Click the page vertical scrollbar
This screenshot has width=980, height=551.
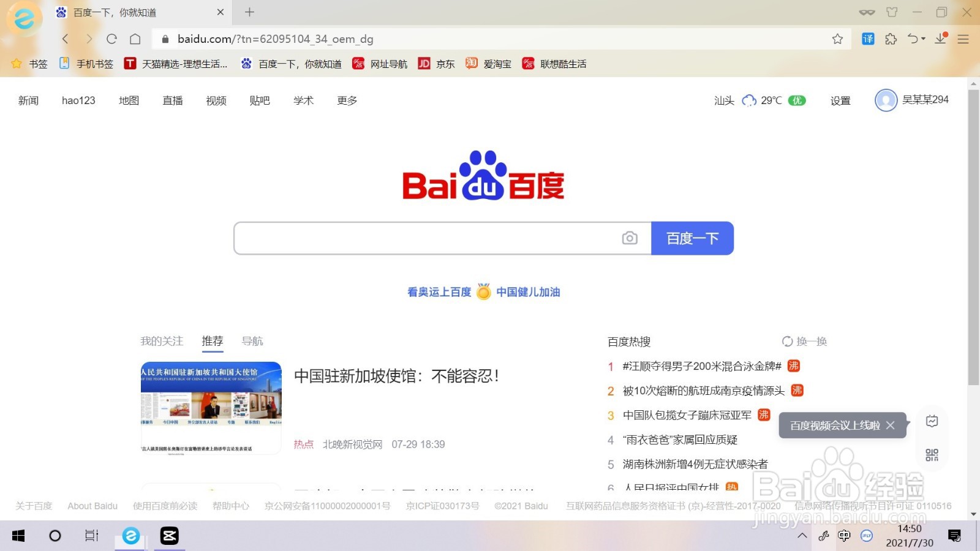point(973,238)
